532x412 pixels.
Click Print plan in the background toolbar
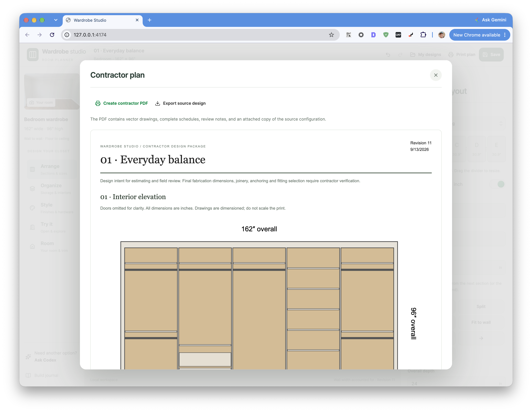tap(462, 55)
